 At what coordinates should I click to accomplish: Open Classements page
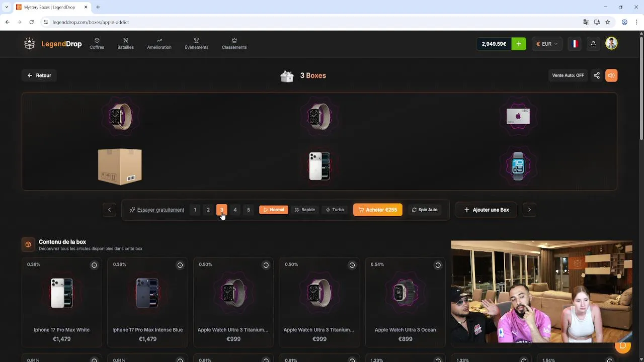pyautogui.click(x=234, y=44)
